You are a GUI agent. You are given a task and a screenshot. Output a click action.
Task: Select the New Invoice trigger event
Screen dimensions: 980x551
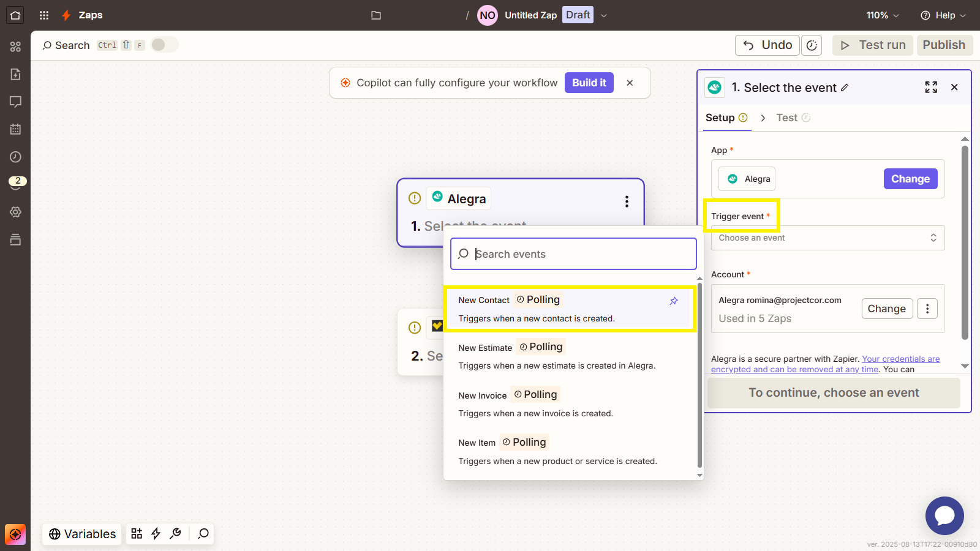click(570, 403)
